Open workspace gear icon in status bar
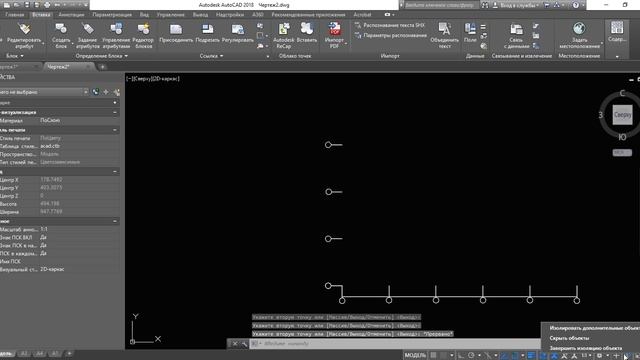The width and height of the screenshot is (640, 360). (599, 356)
